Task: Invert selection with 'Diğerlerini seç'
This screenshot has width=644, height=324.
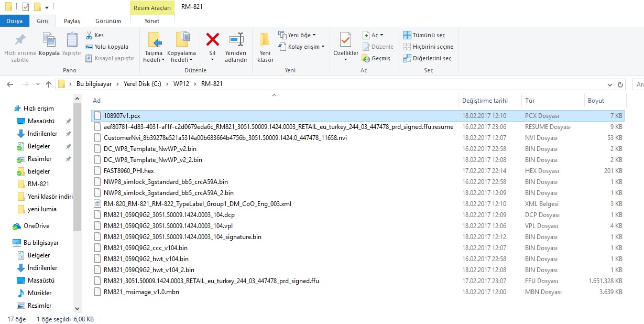Action: (427, 58)
